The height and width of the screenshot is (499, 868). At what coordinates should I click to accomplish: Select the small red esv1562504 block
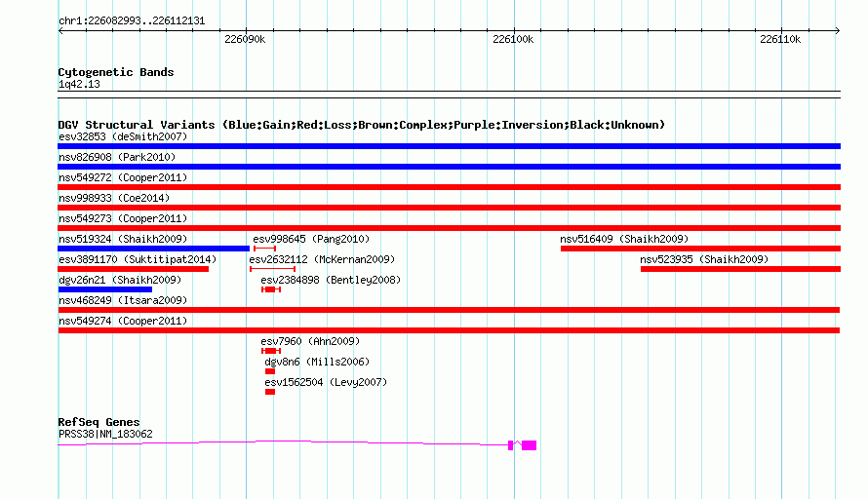pos(270,392)
